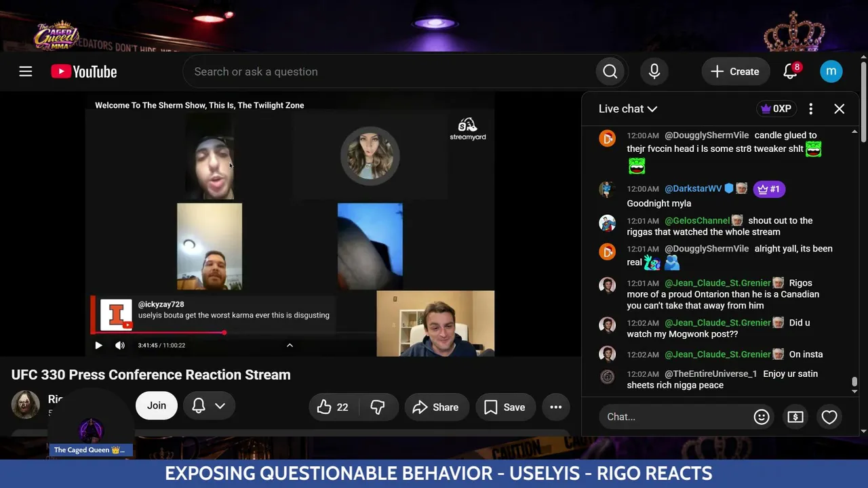Viewport: 868px width, 488px height.
Task: Dislike the video with thumbs down
Action: point(378,407)
